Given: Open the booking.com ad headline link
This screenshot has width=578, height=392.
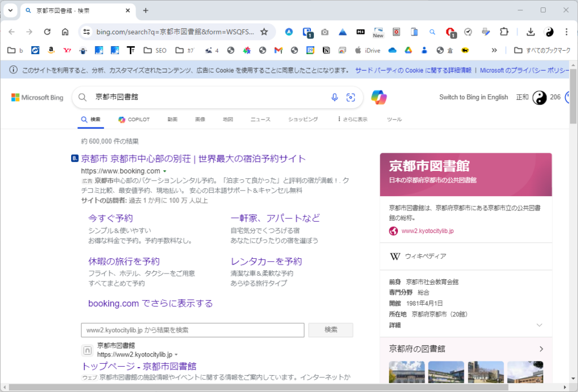Looking at the screenshot, I should click(x=193, y=159).
